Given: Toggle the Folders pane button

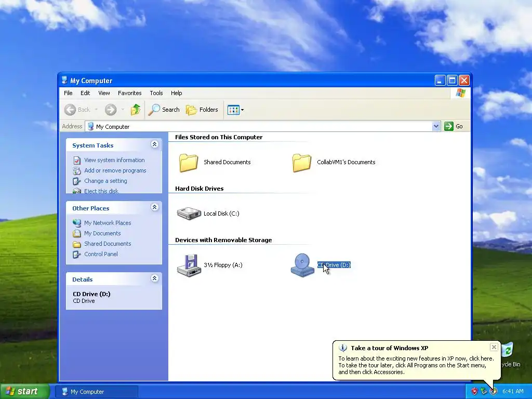Looking at the screenshot, I should 202,110.
